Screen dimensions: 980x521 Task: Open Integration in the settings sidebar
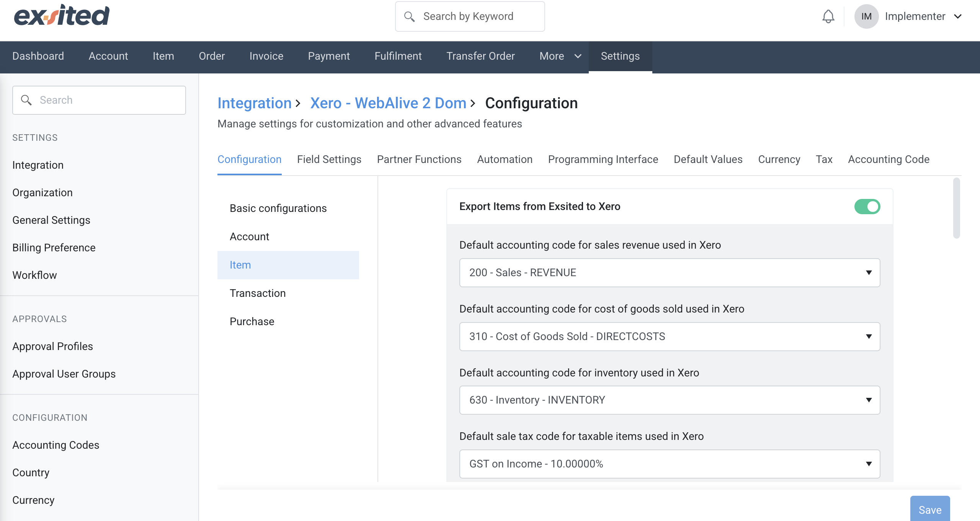[38, 165]
